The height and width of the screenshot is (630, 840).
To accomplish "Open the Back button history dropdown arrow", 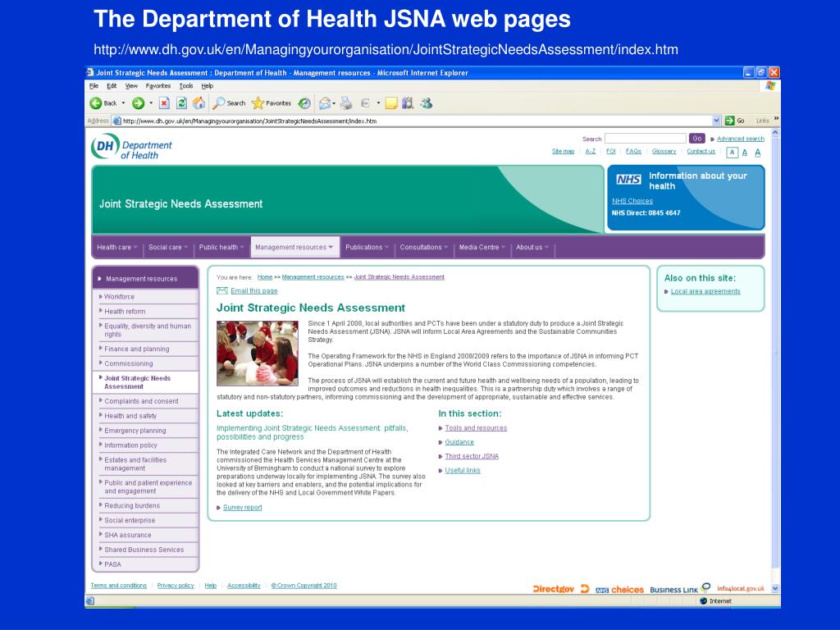I will coord(123,103).
